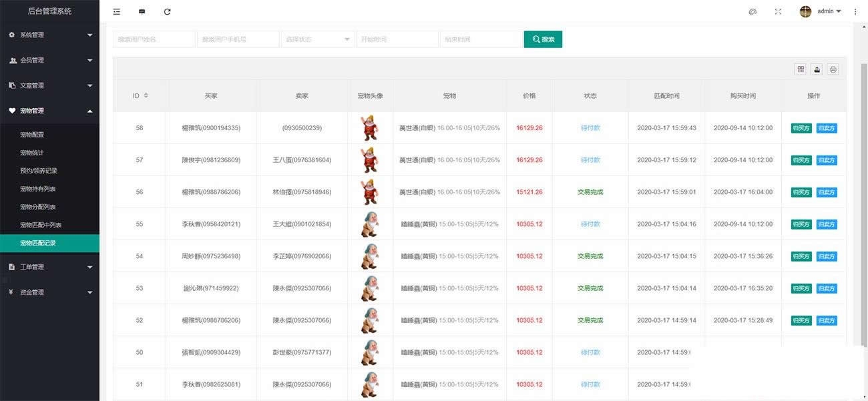Click the message icon in top bar
The height and width of the screenshot is (401, 868).
pyautogui.click(x=142, y=11)
